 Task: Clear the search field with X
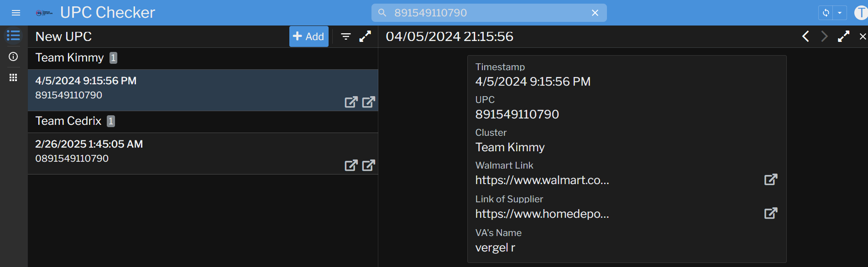(x=595, y=13)
